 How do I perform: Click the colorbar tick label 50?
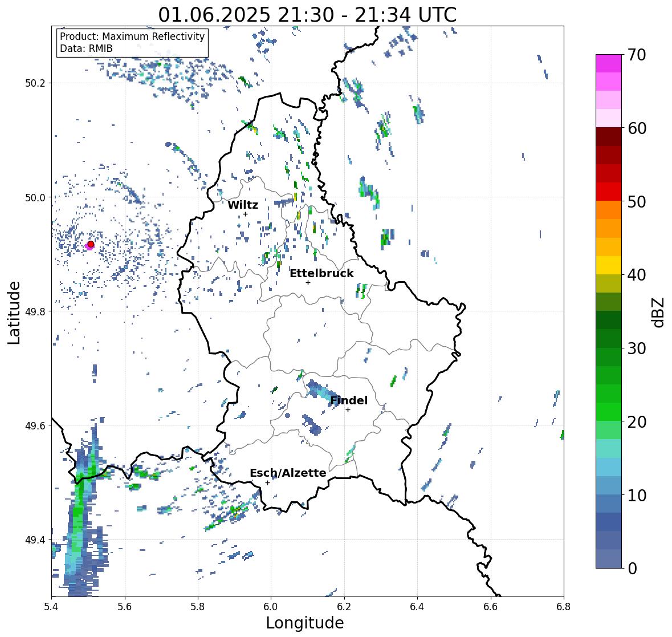coord(637,202)
